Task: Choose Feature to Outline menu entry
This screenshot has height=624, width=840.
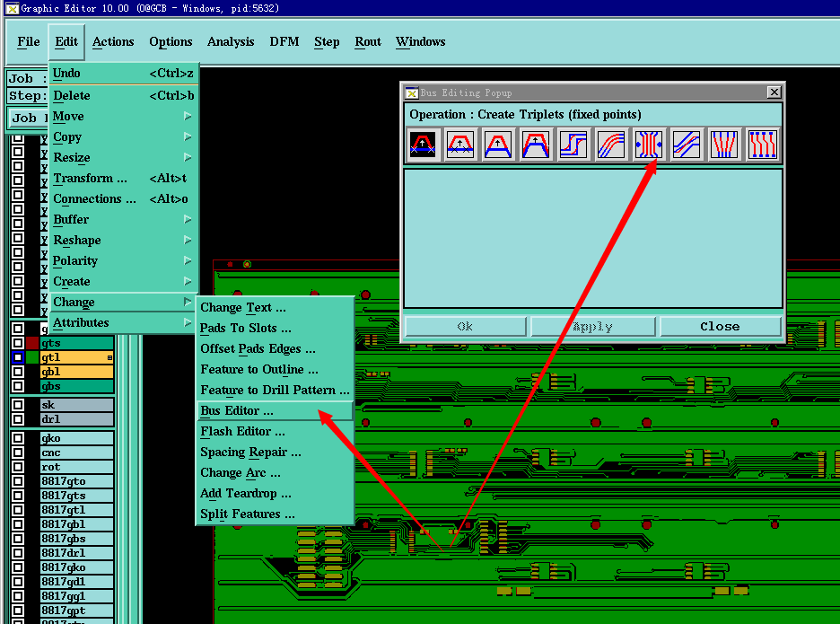Action: point(275,369)
